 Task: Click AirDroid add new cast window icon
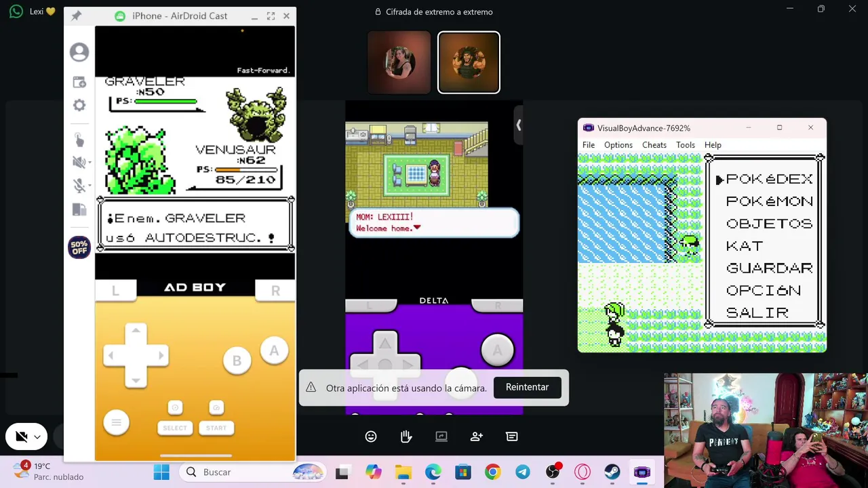point(79,82)
